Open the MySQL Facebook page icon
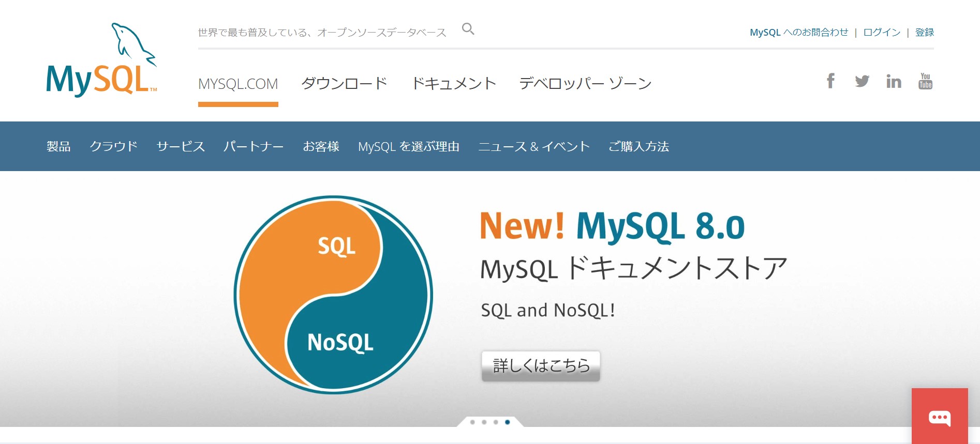 tap(830, 81)
